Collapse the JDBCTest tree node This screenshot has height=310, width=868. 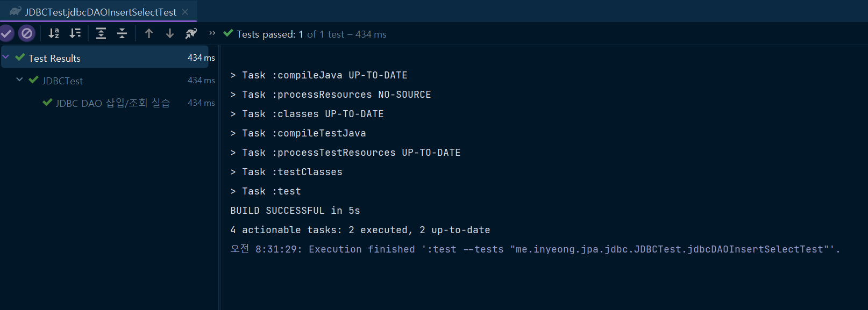click(x=19, y=80)
